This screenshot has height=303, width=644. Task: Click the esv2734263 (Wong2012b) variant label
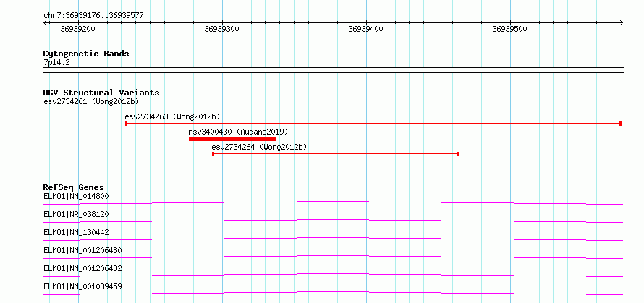[172, 116]
